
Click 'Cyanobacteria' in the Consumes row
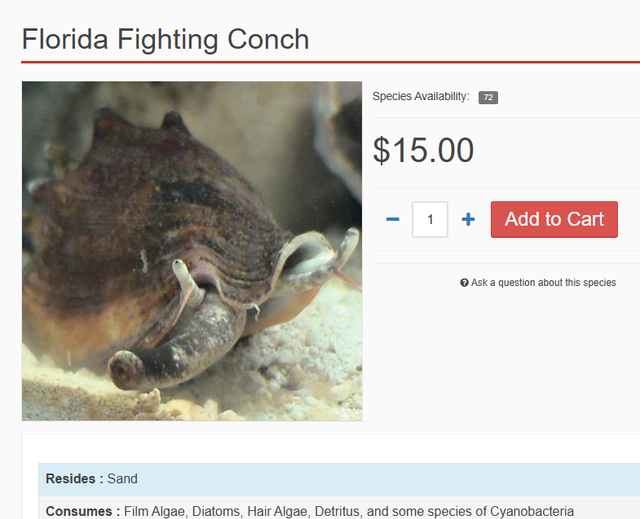click(532, 511)
